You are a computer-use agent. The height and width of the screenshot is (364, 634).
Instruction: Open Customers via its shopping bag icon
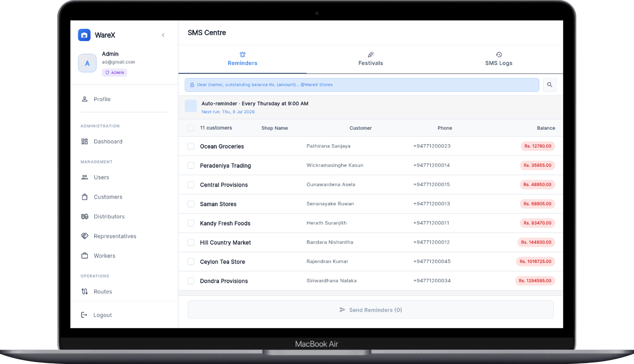point(84,197)
